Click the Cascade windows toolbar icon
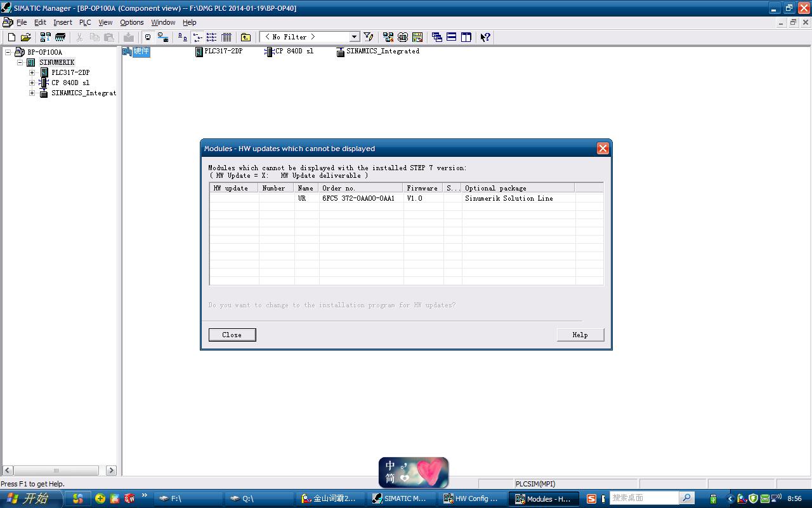Screen dimensions: 812x508 [x=436, y=37]
